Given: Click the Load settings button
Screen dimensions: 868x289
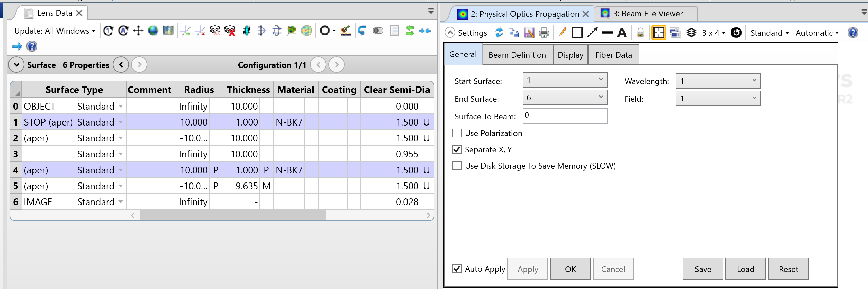Looking at the screenshot, I should (746, 269).
